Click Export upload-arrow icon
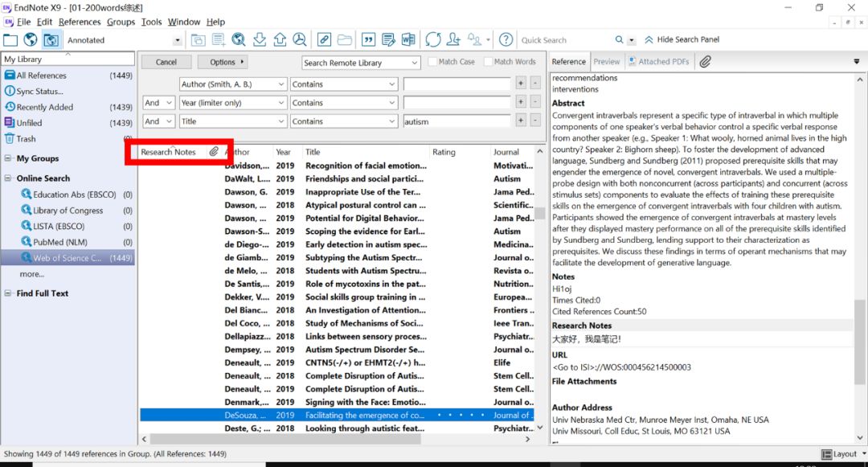 [x=280, y=39]
